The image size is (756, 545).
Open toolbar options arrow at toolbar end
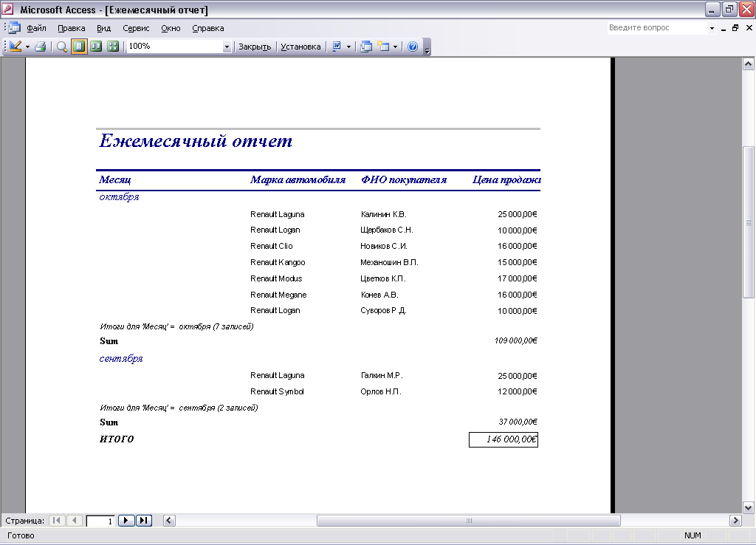427,47
